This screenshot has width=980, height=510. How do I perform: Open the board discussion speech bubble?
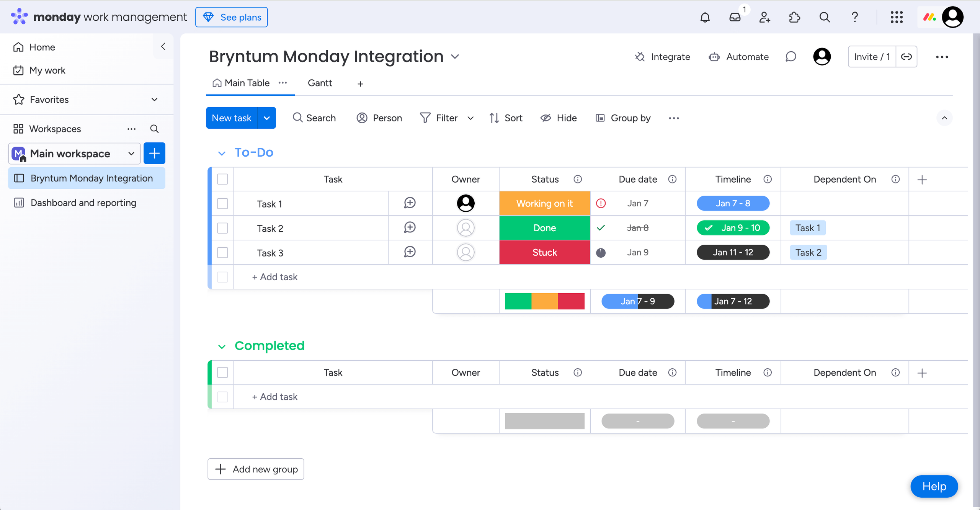coord(791,57)
